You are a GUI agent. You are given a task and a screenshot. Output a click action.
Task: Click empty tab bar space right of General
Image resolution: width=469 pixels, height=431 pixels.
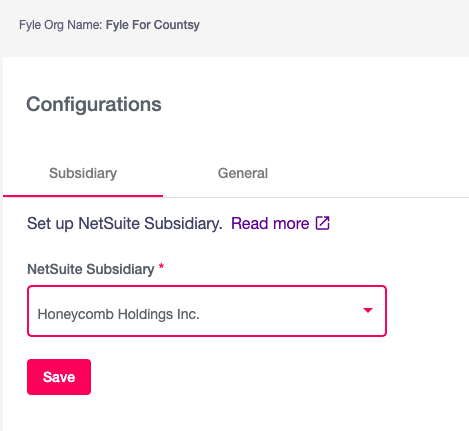(x=393, y=173)
